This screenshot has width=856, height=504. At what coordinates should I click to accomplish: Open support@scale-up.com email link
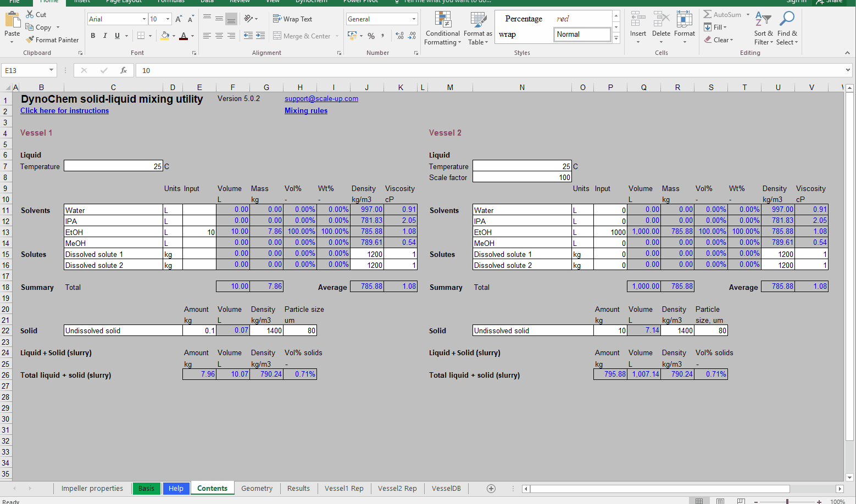coord(321,99)
